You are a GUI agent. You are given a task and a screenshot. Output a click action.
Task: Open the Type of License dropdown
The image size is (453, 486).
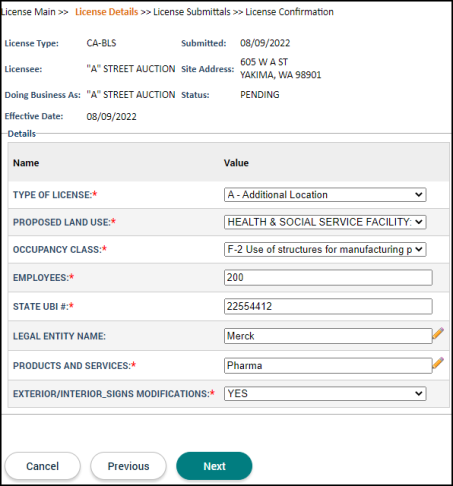pyautogui.click(x=325, y=195)
